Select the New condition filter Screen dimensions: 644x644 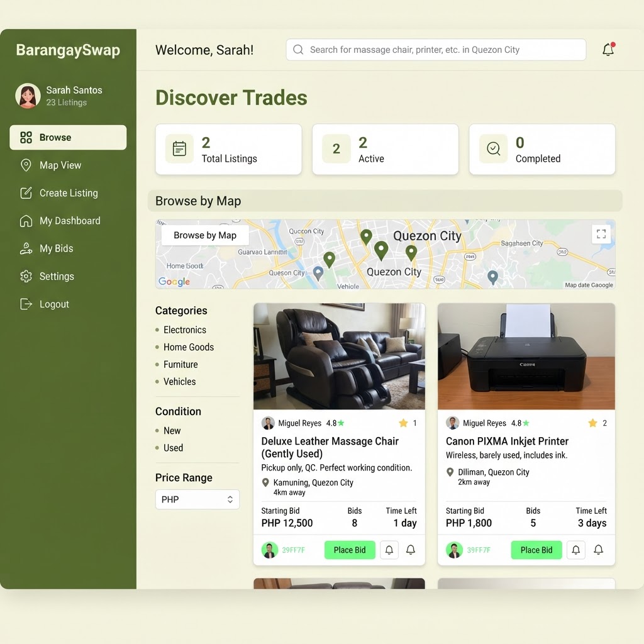(x=172, y=430)
